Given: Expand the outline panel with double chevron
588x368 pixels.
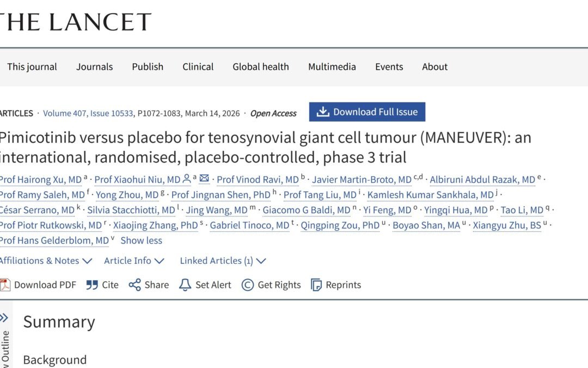Looking at the screenshot, I should click(4, 318).
